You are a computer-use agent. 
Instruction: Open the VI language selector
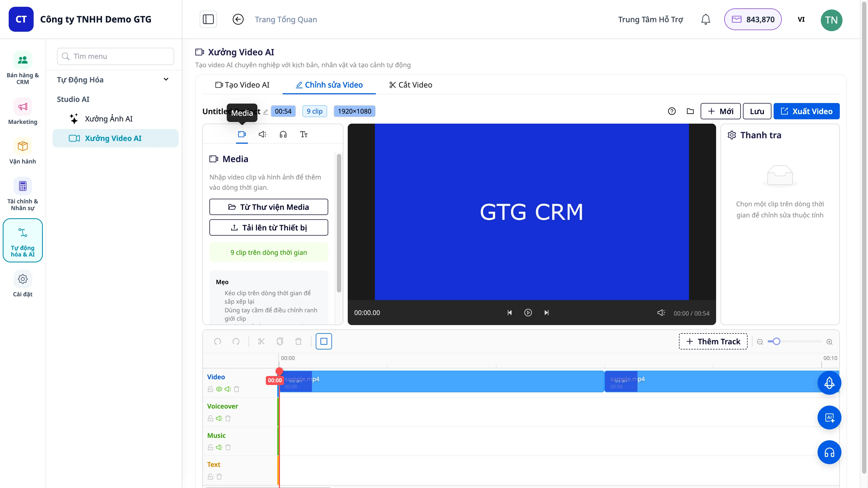coord(801,20)
